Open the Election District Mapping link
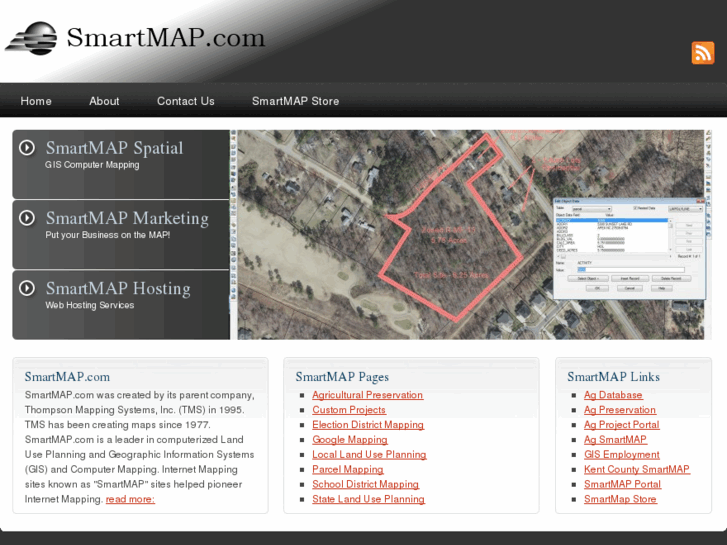The height and width of the screenshot is (545, 727). coord(367,425)
